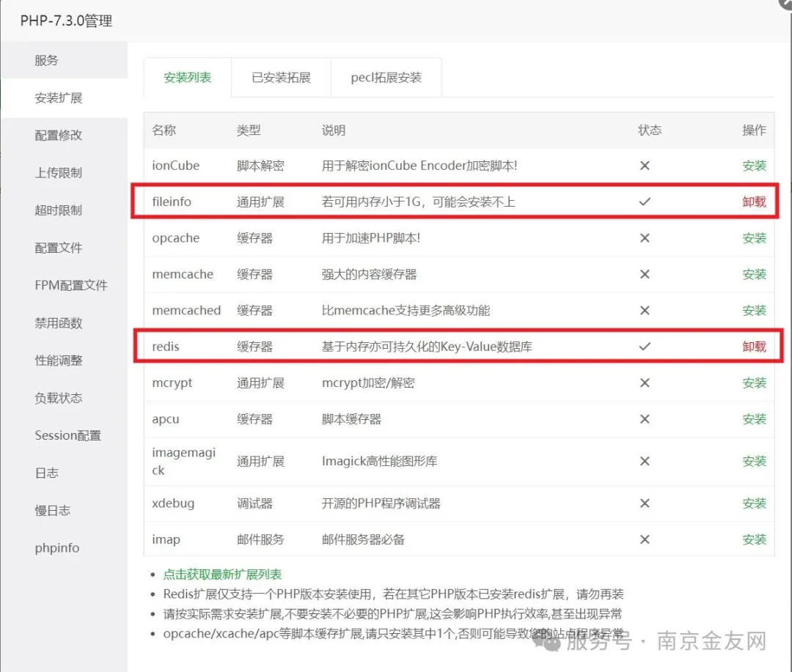The image size is (792, 672).
Task: Open 日志 in the sidebar
Action: tap(64, 473)
